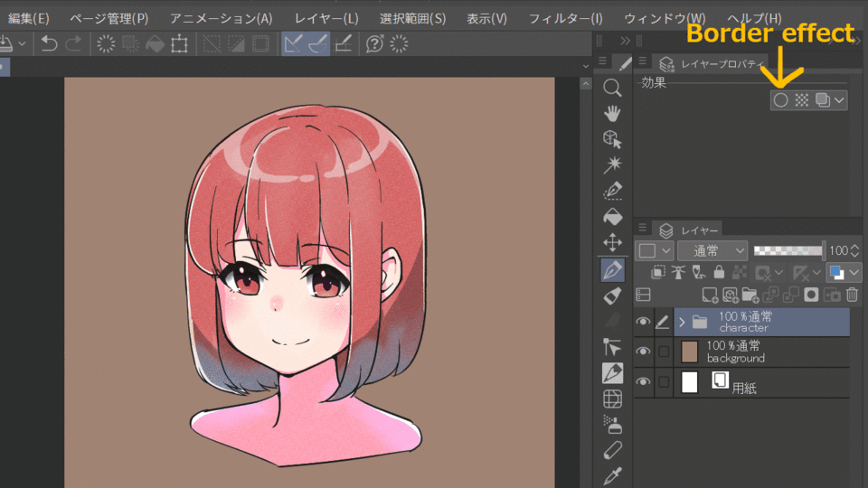Choose the Fill bucket tool in toolbox
Image resolution: width=868 pixels, height=488 pixels.
pyautogui.click(x=612, y=217)
